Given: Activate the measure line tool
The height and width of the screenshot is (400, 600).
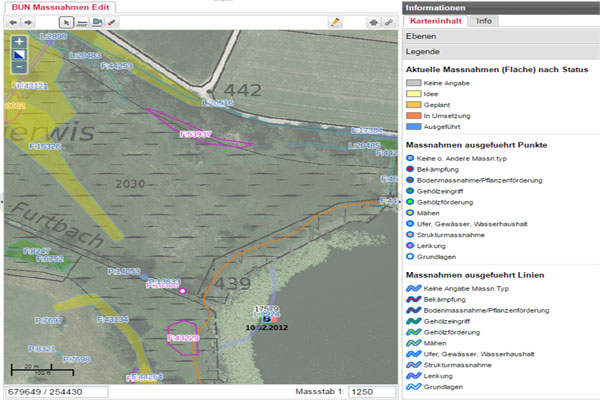Looking at the screenshot, I should tap(81, 21).
